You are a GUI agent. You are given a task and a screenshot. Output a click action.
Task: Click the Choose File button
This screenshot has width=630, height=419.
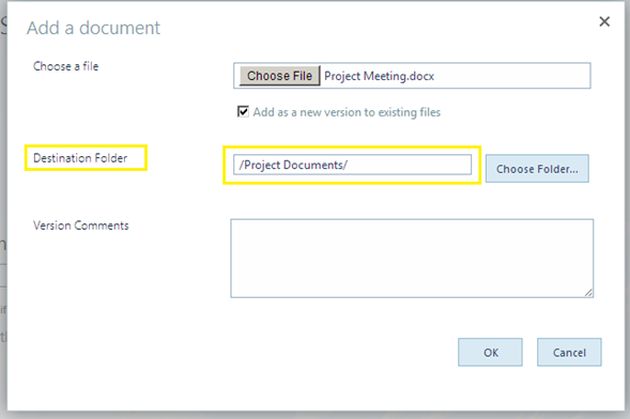[280, 76]
